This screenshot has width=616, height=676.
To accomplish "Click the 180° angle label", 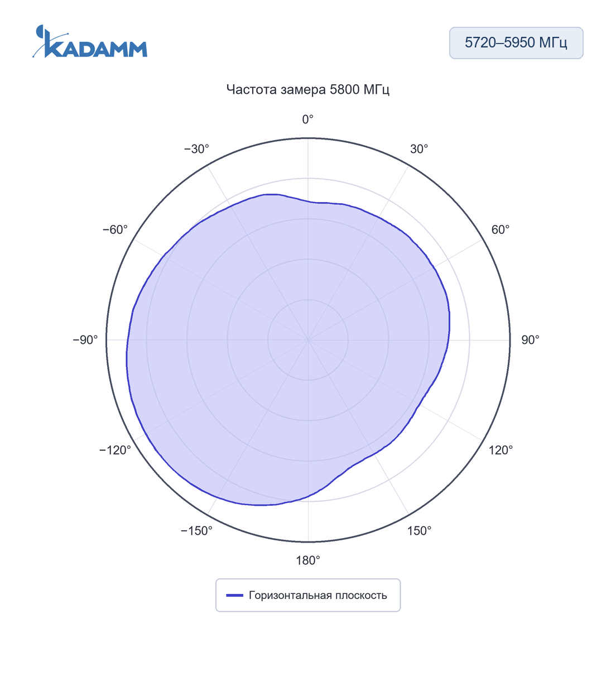I will click(308, 560).
